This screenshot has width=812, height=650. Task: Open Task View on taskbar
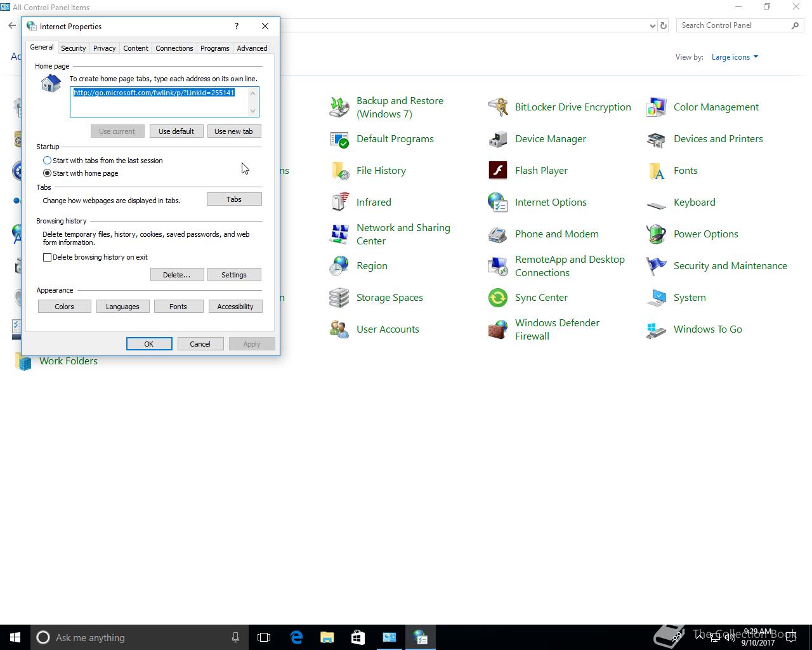pos(264,637)
